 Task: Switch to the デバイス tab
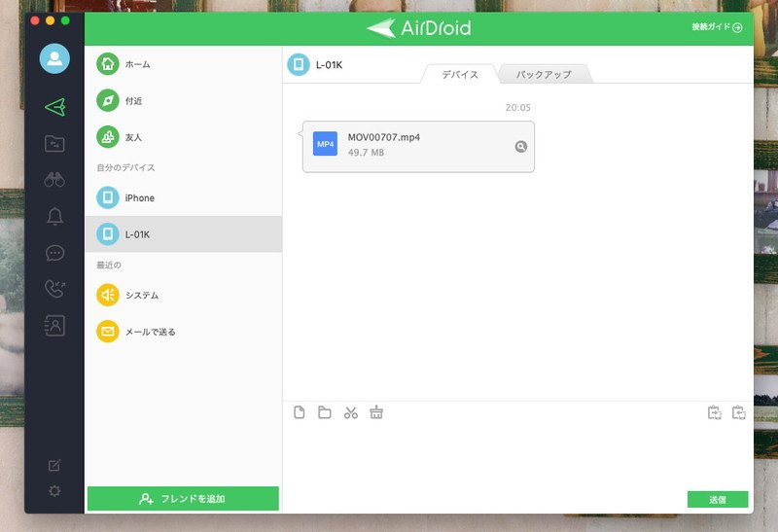click(x=460, y=75)
